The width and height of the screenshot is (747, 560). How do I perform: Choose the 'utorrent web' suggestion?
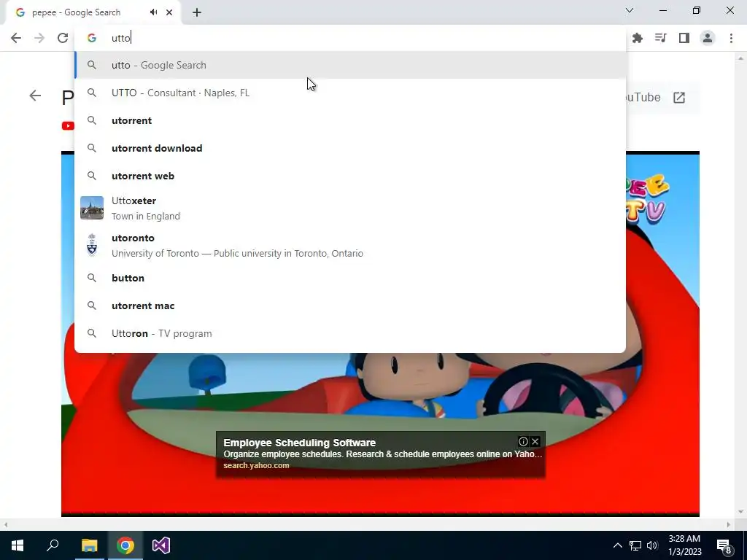(x=350, y=176)
